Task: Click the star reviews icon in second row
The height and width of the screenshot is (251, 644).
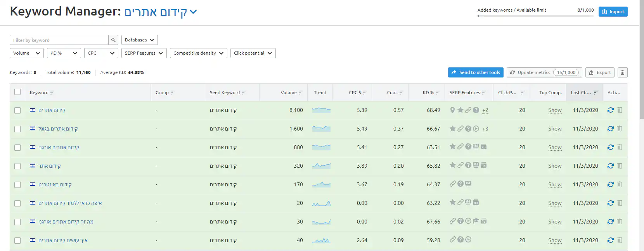Action: tap(452, 129)
